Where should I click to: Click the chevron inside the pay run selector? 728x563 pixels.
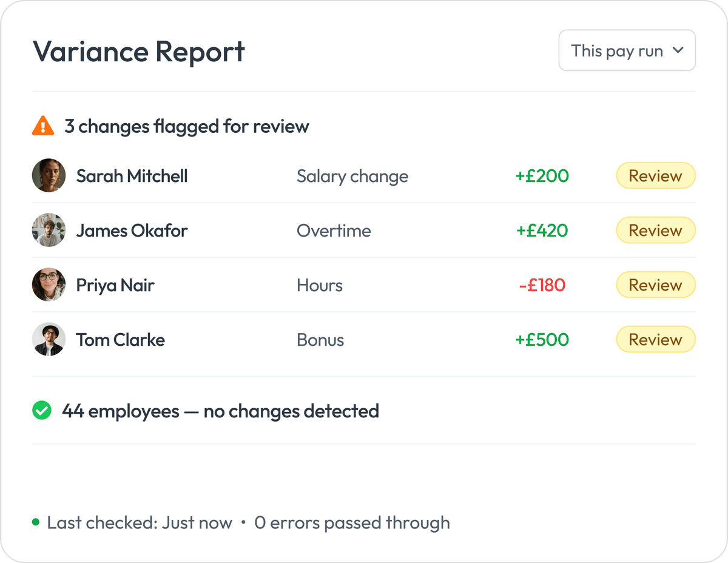point(679,51)
